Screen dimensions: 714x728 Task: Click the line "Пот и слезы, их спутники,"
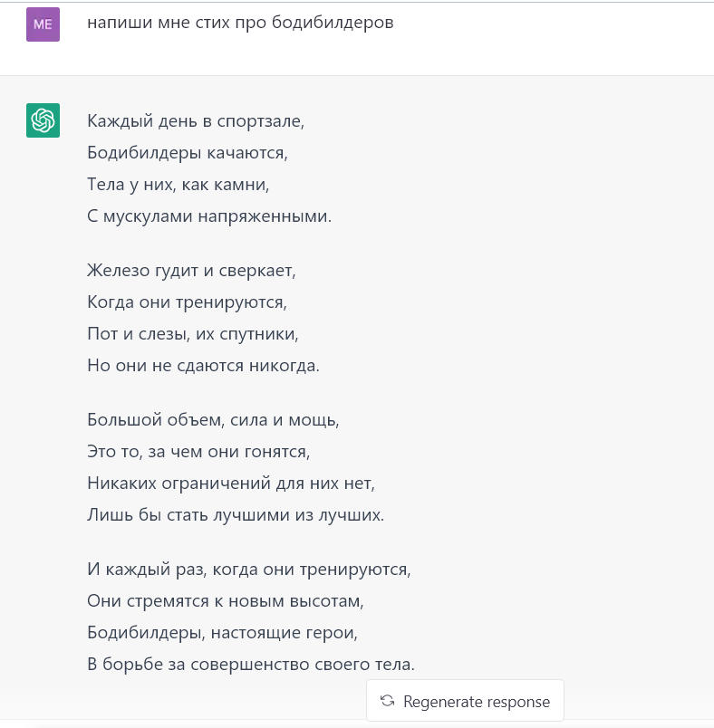(192, 334)
